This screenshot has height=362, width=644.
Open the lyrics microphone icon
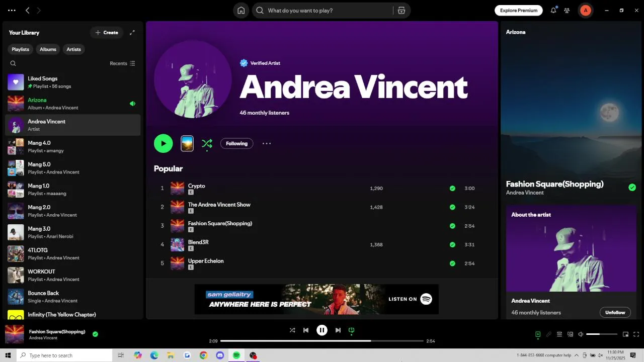pyautogui.click(x=549, y=334)
